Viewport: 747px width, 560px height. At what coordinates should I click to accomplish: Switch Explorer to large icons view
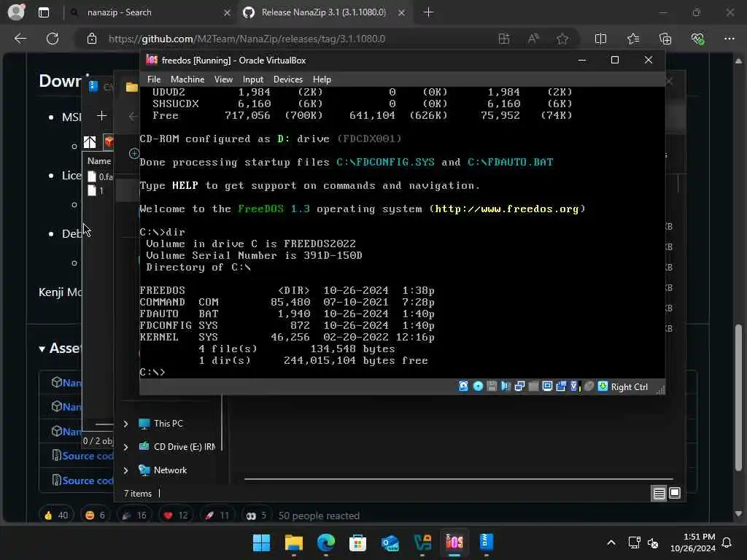[x=675, y=493]
